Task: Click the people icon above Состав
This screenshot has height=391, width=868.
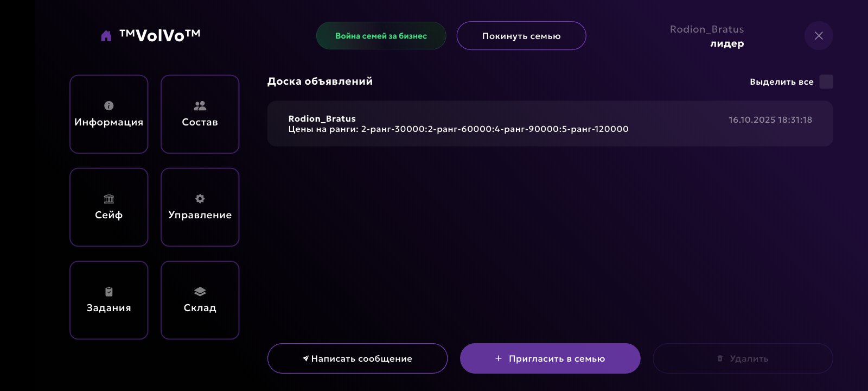Action: [x=200, y=105]
